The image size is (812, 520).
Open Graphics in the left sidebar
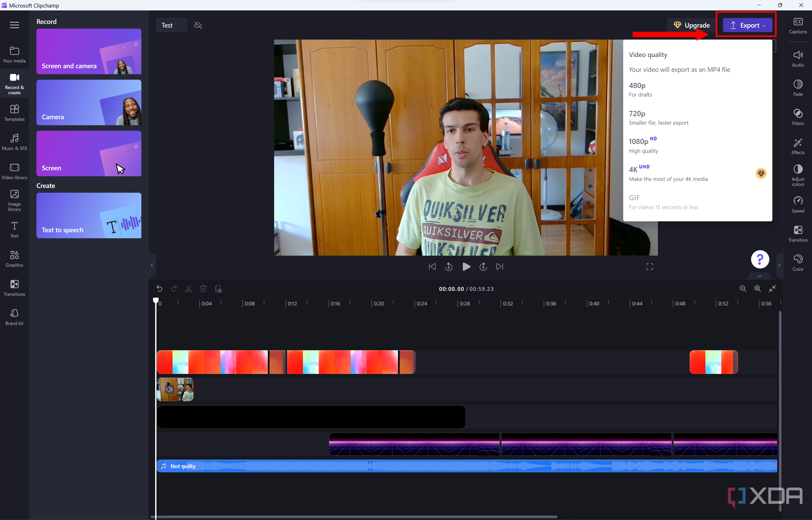[x=15, y=259]
